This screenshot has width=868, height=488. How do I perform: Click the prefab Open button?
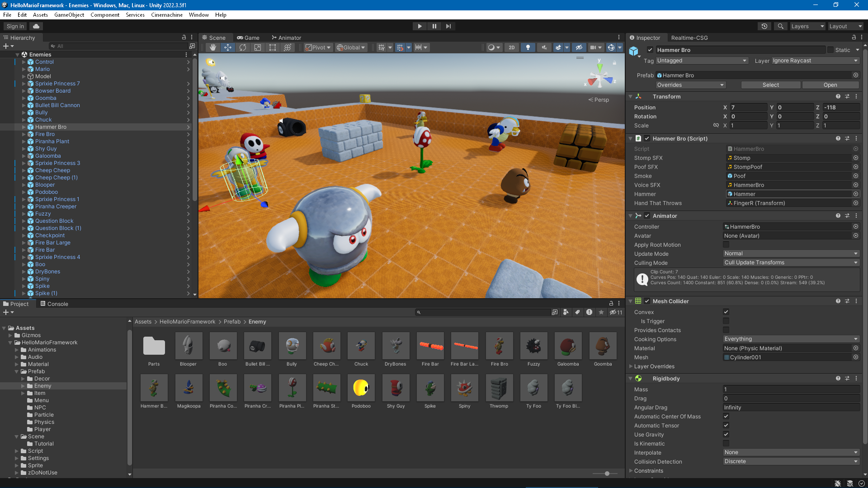(830, 85)
